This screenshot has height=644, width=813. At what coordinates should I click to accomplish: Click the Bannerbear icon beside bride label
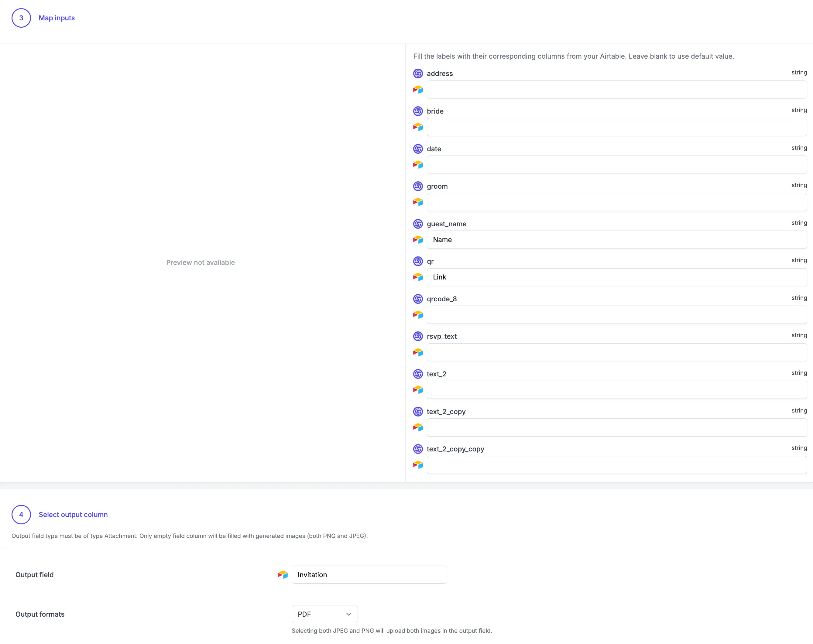(x=418, y=111)
